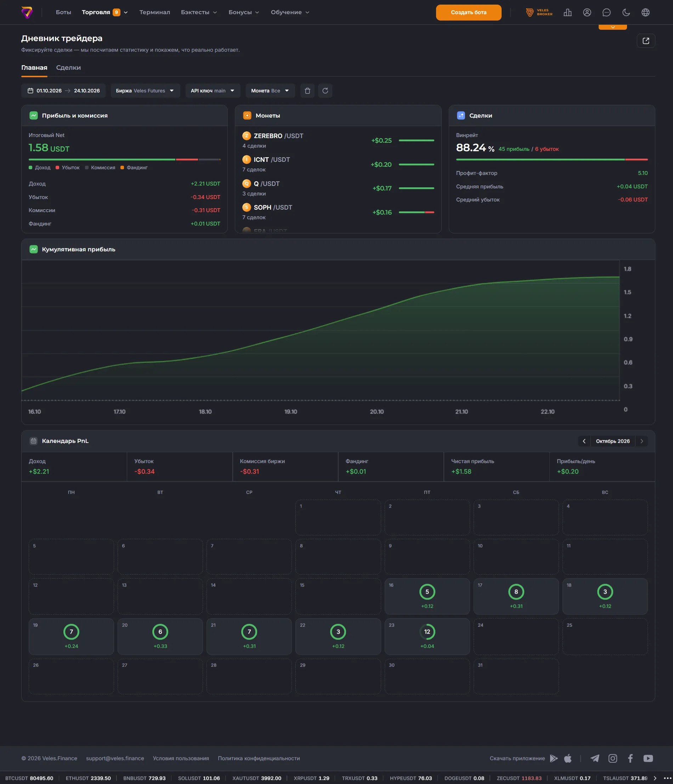The width and height of the screenshot is (673, 784).
Task: Open the user profile icon
Action: tap(587, 12)
